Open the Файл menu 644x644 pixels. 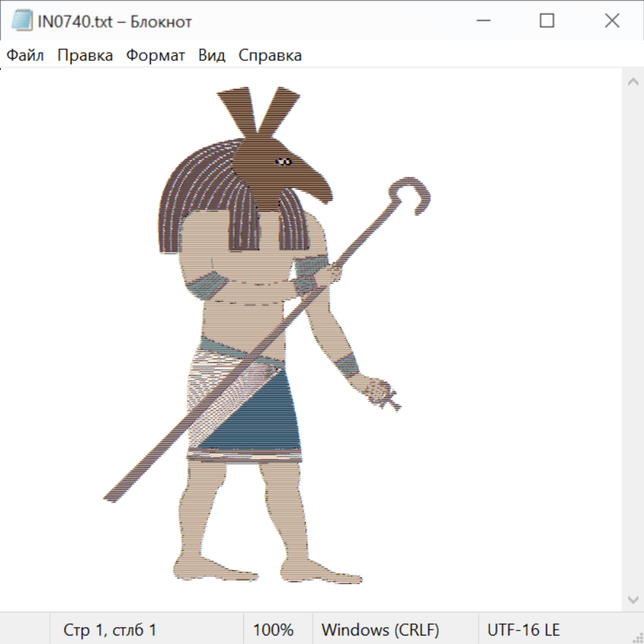25,56
